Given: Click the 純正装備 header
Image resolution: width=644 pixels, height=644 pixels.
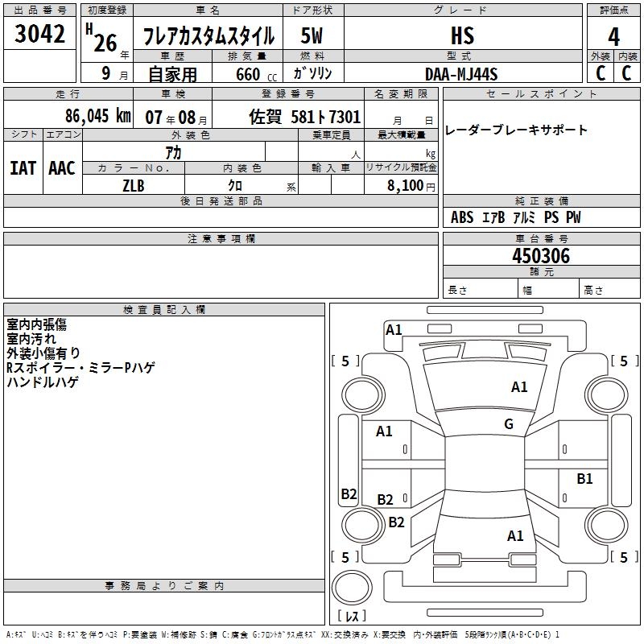Looking at the screenshot, I should click(541, 200).
